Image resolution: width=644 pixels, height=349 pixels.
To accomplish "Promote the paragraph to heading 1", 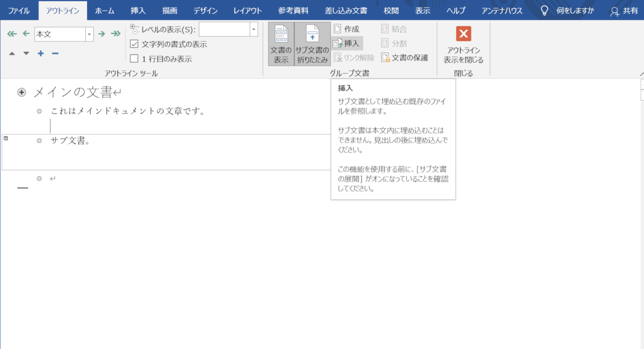I will [11, 33].
